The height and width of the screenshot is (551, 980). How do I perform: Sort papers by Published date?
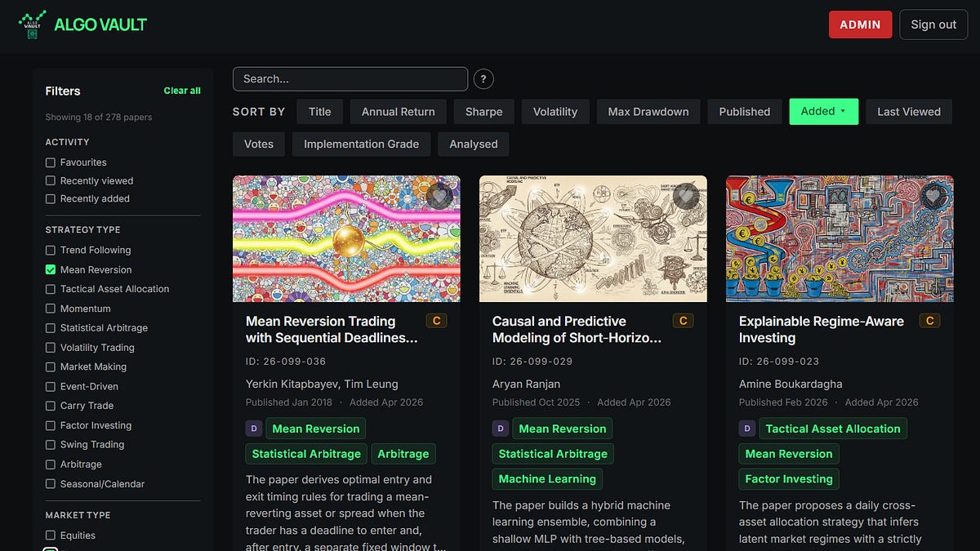pyautogui.click(x=745, y=112)
